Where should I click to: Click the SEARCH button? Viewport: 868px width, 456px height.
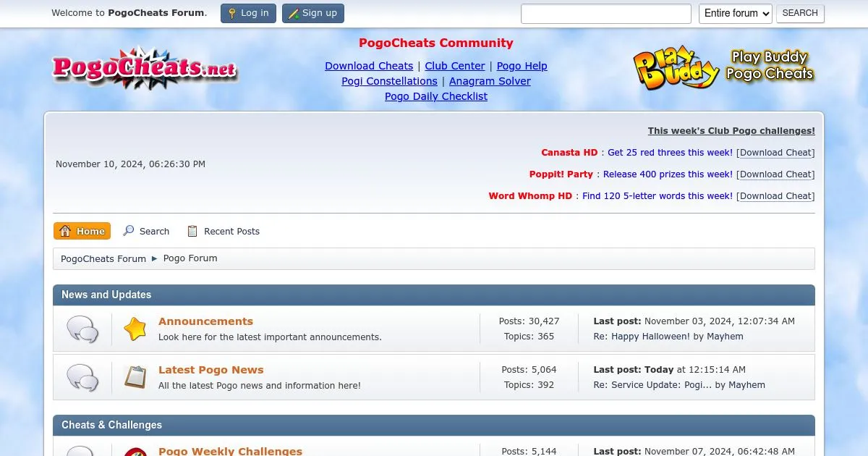pyautogui.click(x=800, y=13)
